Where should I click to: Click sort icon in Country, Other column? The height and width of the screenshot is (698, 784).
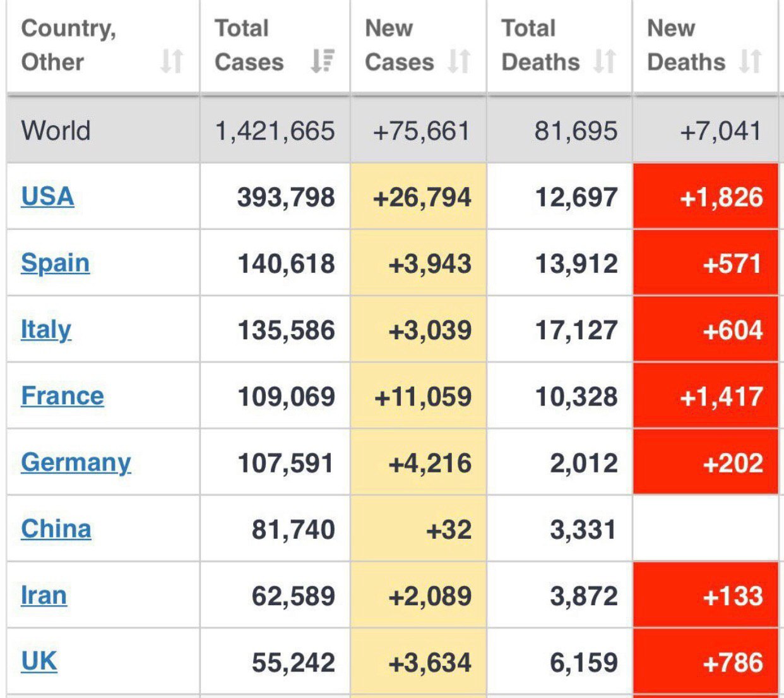coord(171,61)
